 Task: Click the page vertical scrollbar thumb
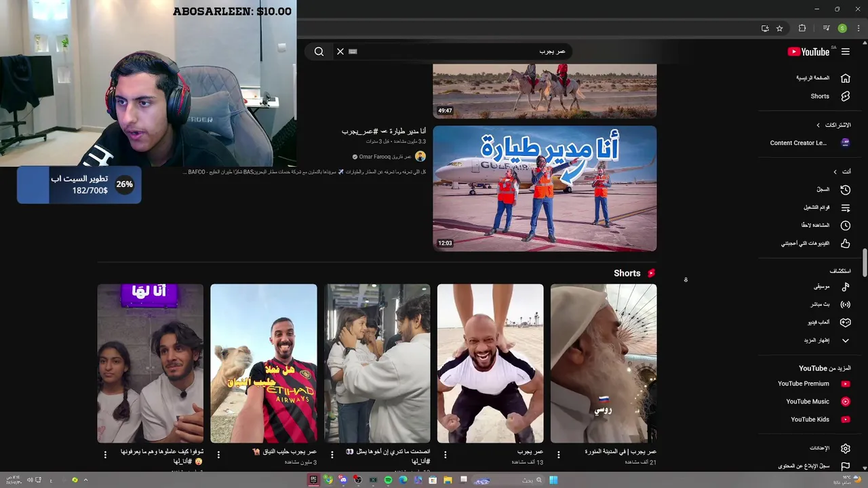click(865, 263)
